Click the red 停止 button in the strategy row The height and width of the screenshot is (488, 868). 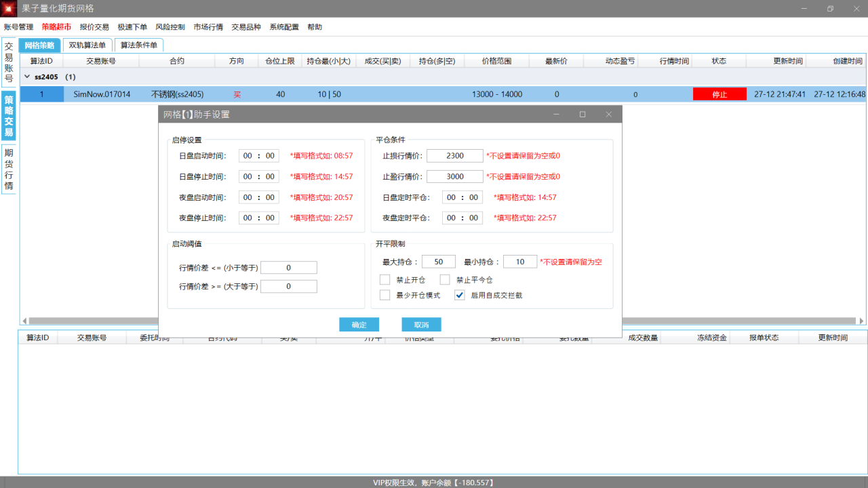(x=719, y=94)
